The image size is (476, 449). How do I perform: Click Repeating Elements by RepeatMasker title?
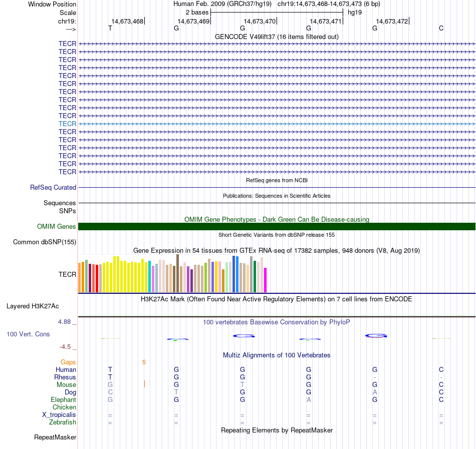coord(277,430)
